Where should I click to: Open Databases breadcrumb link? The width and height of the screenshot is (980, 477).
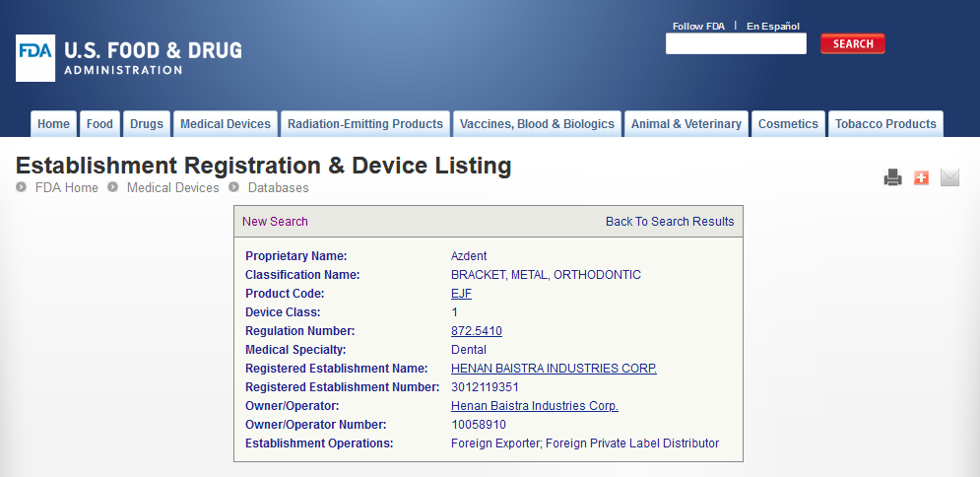pyautogui.click(x=278, y=187)
